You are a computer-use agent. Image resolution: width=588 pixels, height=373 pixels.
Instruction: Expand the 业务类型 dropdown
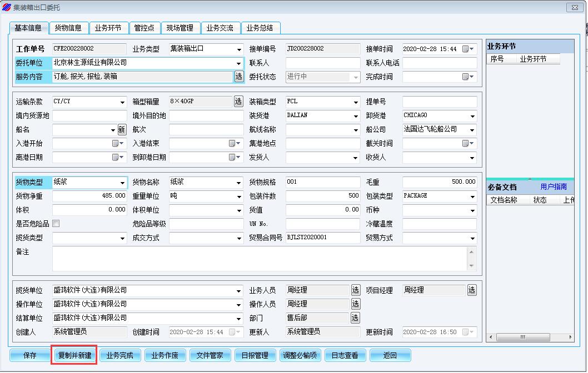click(240, 49)
